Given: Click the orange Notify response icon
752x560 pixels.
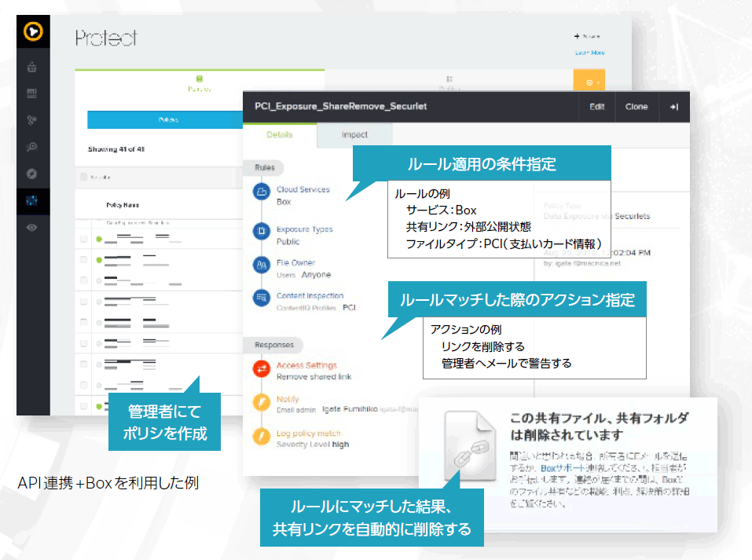Looking at the screenshot, I should click(x=262, y=402).
